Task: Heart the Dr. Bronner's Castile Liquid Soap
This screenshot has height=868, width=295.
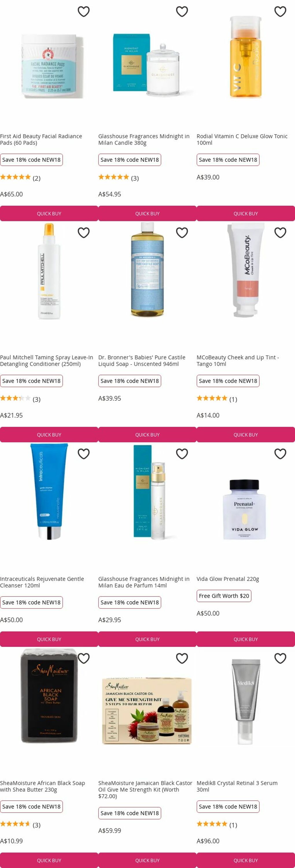Action: point(182,233)
